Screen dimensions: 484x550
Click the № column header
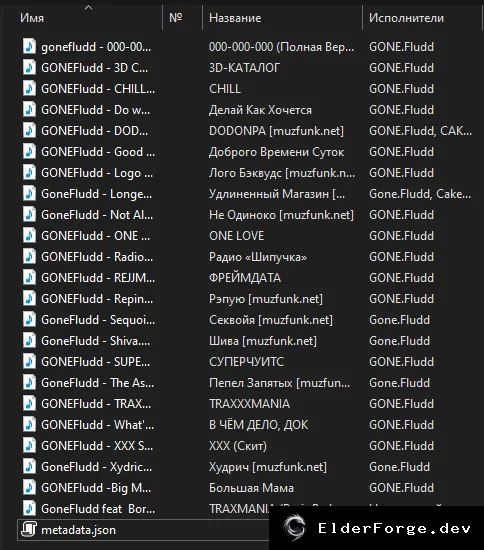[x=176, y=18]
